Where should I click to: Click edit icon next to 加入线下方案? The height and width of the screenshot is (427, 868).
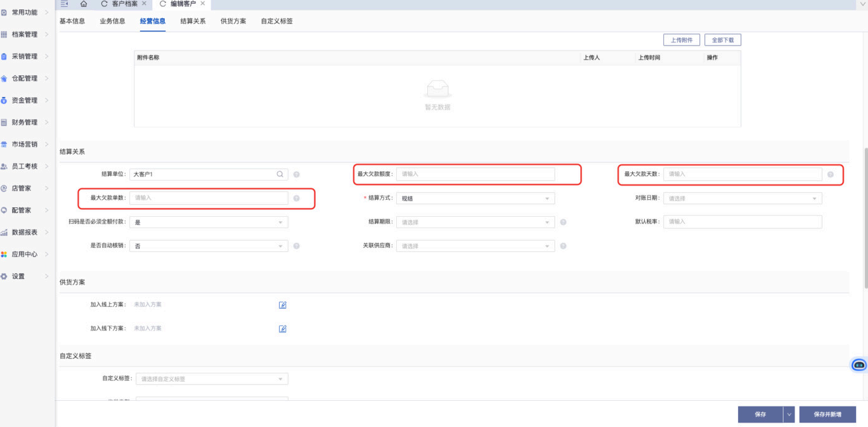(x=282, y=329)
